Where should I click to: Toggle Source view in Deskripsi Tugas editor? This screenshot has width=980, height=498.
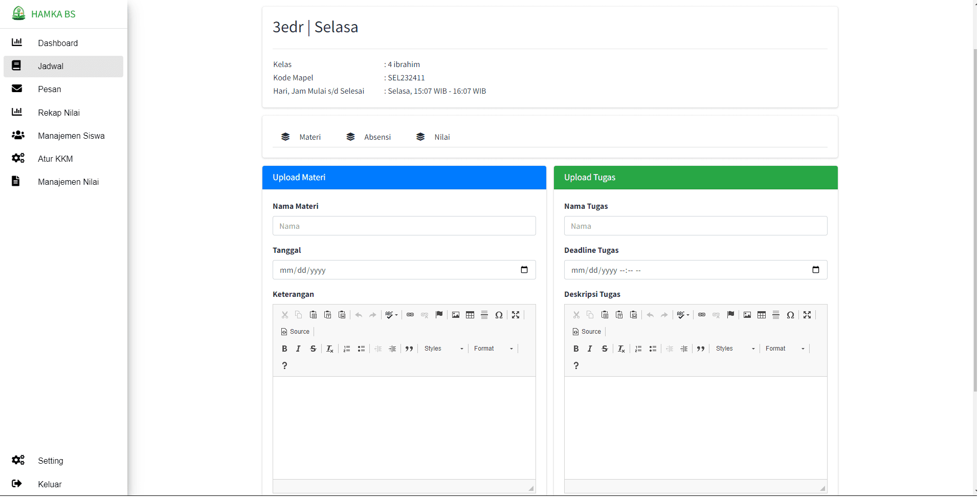[x=587, y=332]
